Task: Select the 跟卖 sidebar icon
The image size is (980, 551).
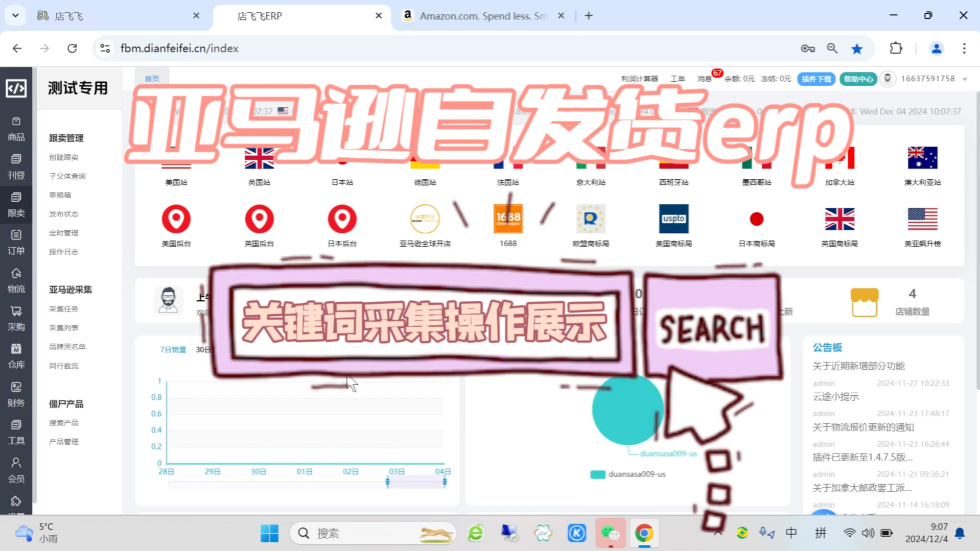Action: 16,205
